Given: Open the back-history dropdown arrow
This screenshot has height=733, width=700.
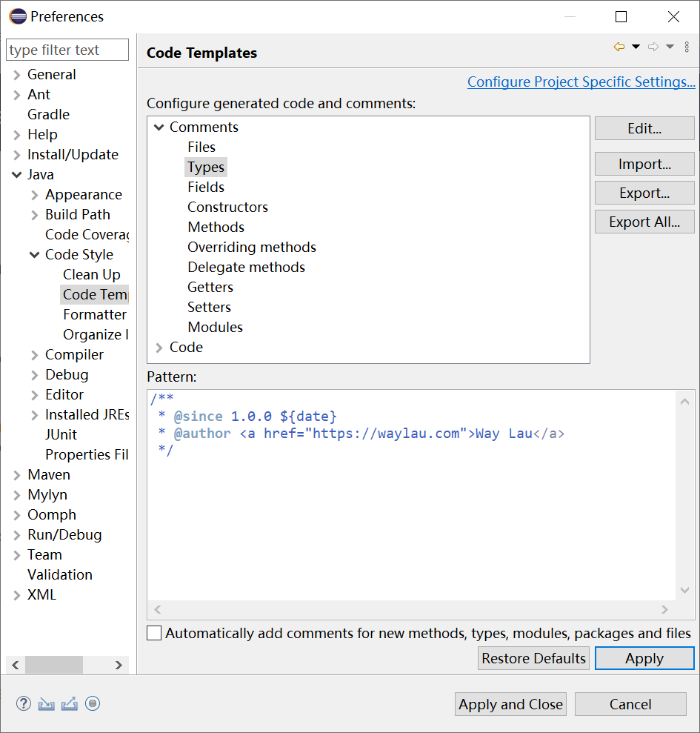Looking at the screenshot, I should click(x=635, y=46).
